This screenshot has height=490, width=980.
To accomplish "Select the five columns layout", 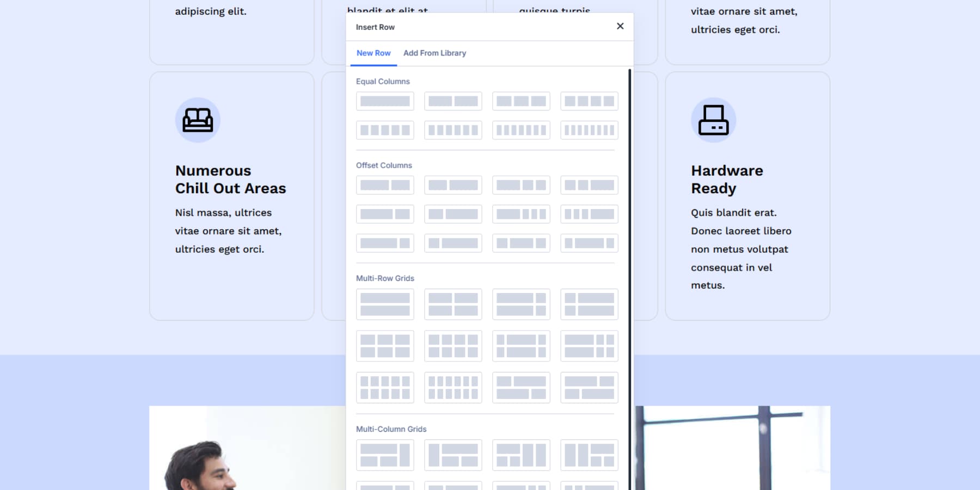I will coord(385,130).
